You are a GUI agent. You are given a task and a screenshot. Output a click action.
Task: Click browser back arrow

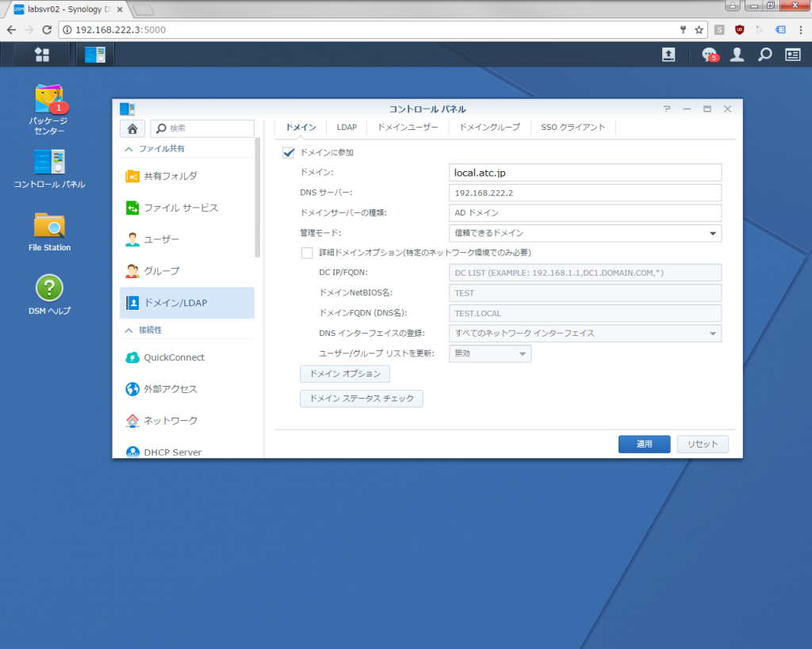(x=11, y=30)
